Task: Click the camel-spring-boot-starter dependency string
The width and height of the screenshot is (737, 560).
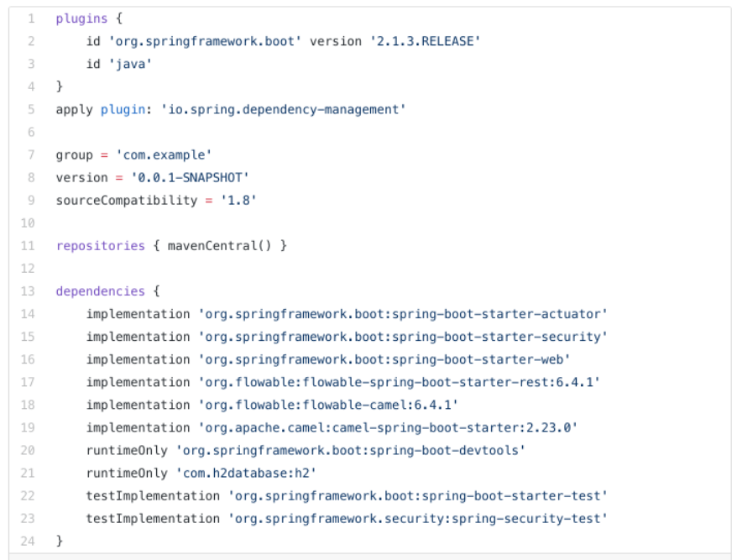Action: [389, 428]
